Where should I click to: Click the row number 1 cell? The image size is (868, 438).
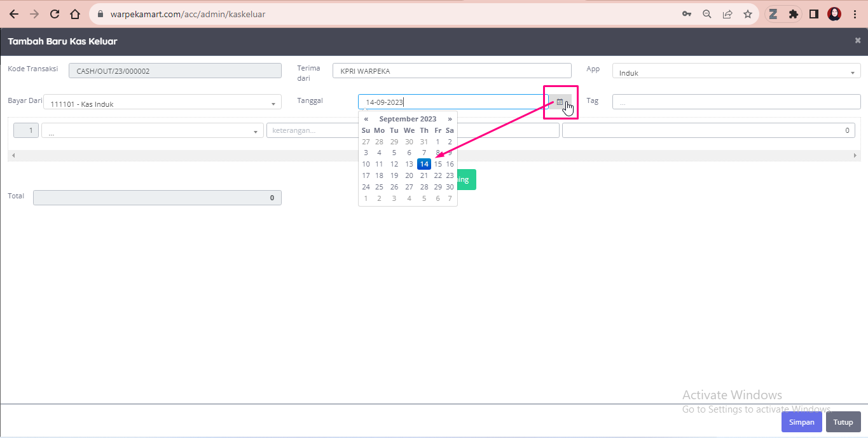point(26,130)
